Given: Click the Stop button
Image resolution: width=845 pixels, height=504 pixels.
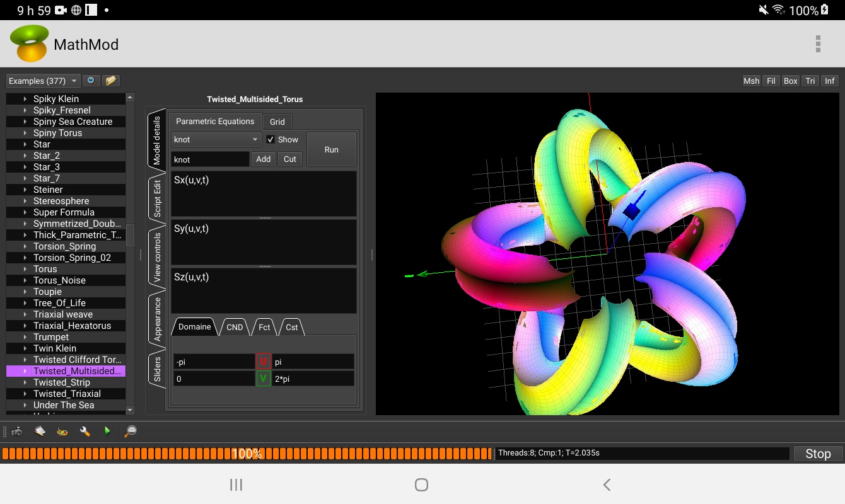Looking at the screenshot, I should (x=818, y=454).
